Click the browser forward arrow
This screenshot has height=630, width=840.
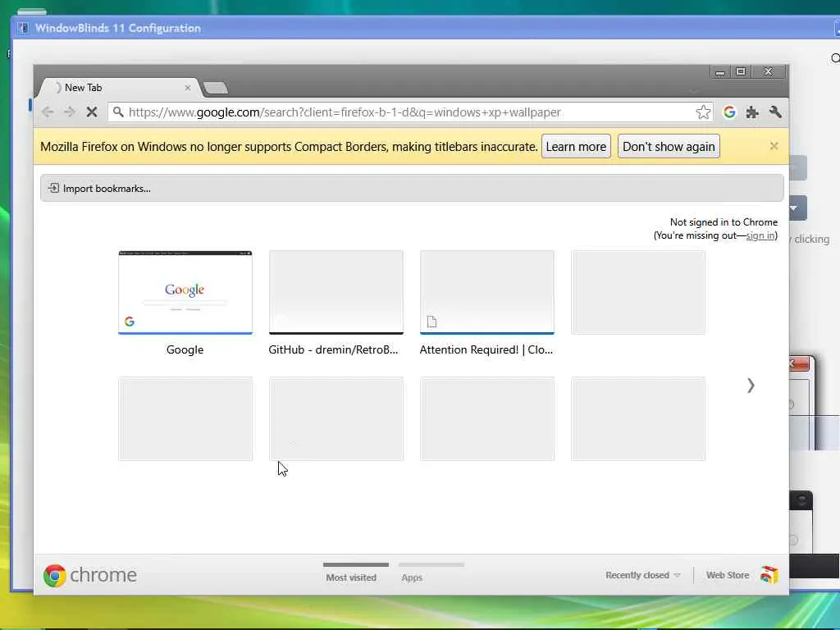coord(70,112)
